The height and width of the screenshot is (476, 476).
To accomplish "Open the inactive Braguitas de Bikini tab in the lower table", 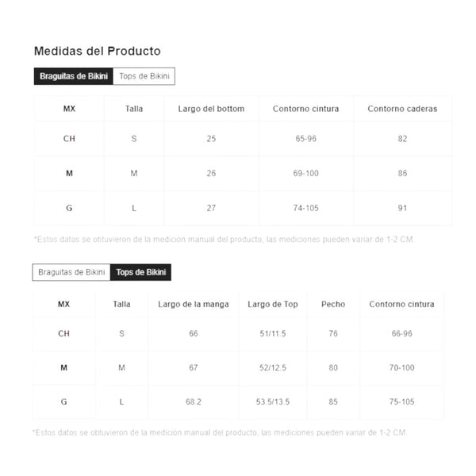I will point(71,272).
